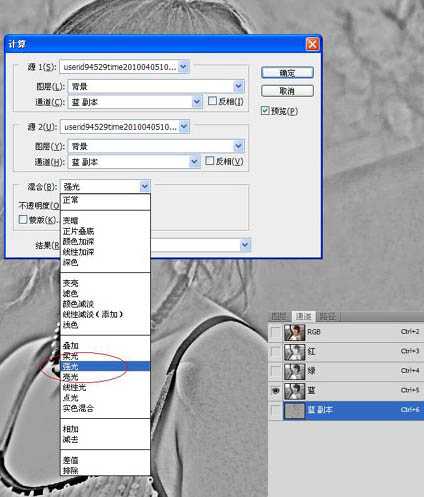Enable 反相 checkbox for source 1
The width and height of the screenshot is (424, 497).
(212, 101)
